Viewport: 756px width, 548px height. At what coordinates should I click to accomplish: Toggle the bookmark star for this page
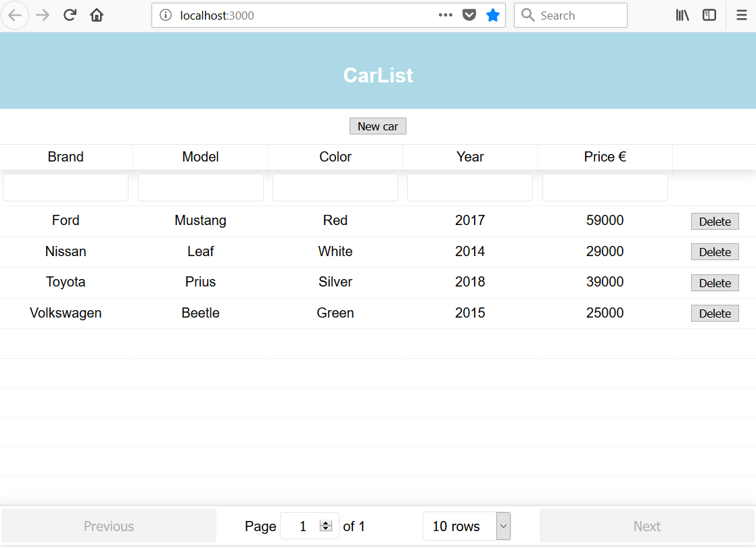click(493, 16)
